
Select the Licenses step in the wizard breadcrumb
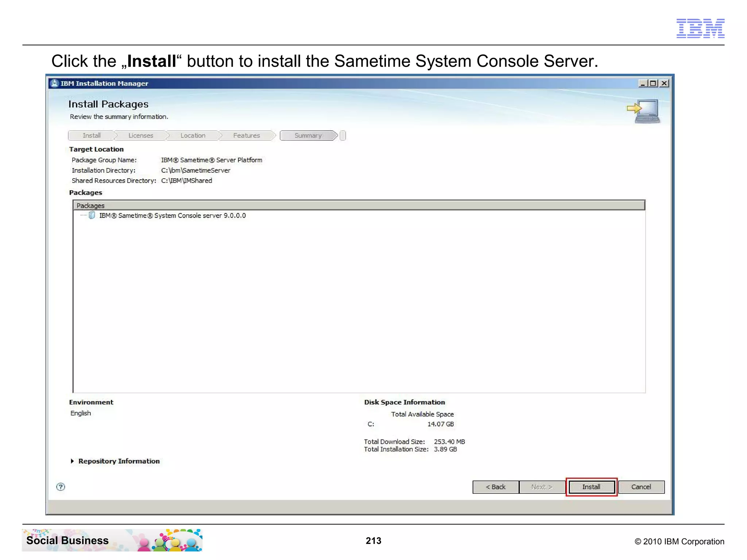tap(141, 136)
